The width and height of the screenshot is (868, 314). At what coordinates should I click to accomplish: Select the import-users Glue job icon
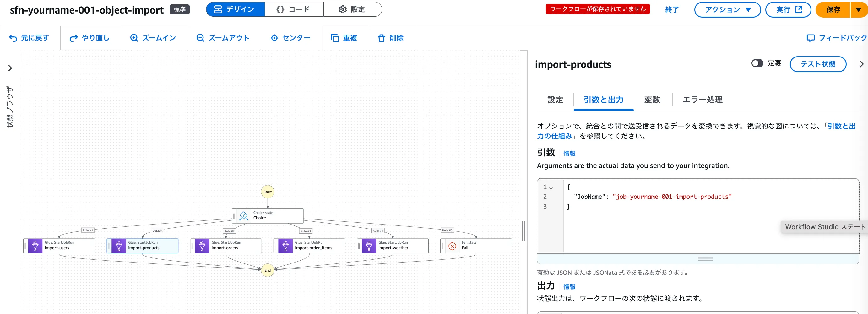click(35, 246)
